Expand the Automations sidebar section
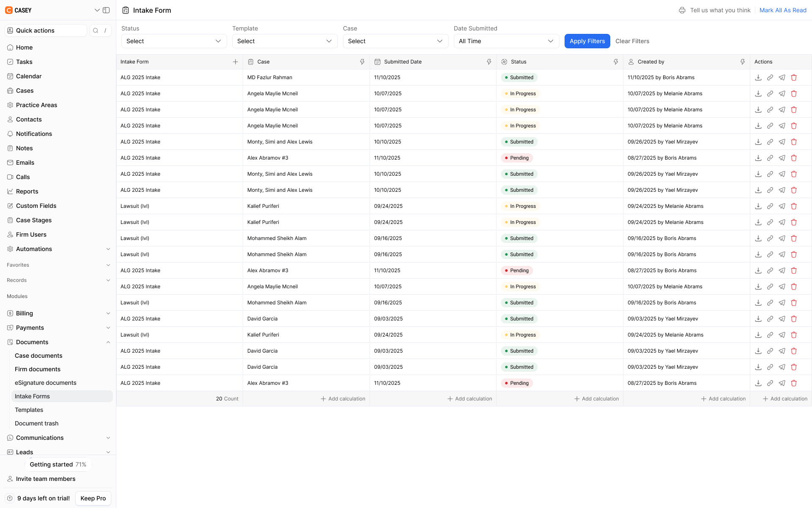Viewport: 812px width, 508px height. [x=108, y=249]
